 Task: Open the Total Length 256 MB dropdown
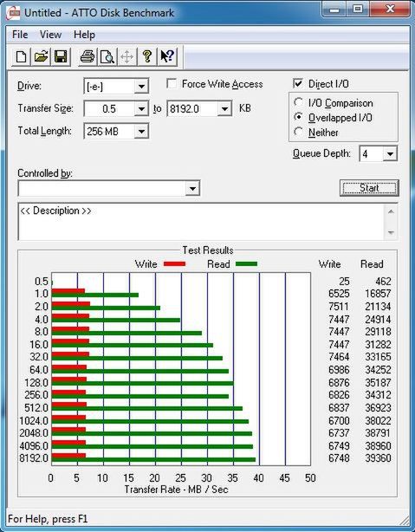coord(141,132)
